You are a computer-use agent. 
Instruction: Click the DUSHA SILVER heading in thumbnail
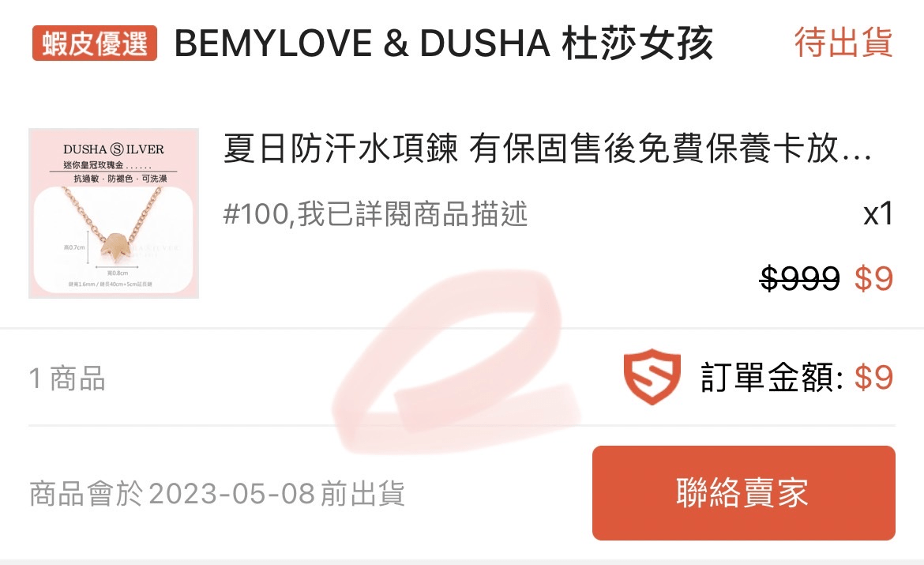click(x=114, y=149)
